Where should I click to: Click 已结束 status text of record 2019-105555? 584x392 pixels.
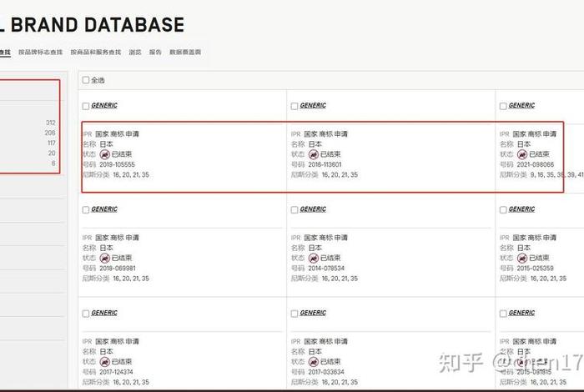click(122, 154)
